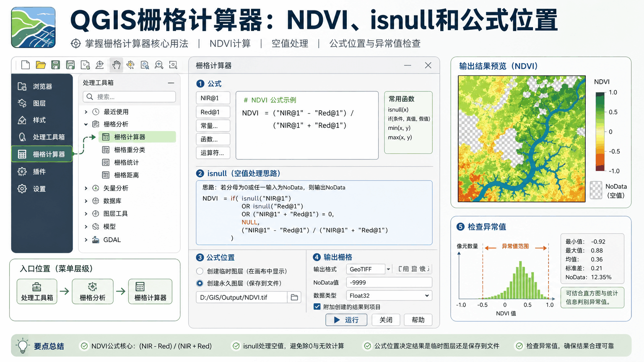The width and height of the screenshot is (644, 362).
Task: Click the check mark before isnull处理空值
Action: pos(236,346)
